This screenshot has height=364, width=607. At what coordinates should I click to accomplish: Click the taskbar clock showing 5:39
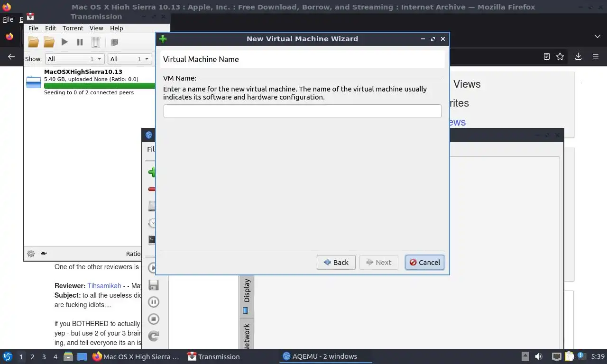pyautogui.click(x=598, y=356)
